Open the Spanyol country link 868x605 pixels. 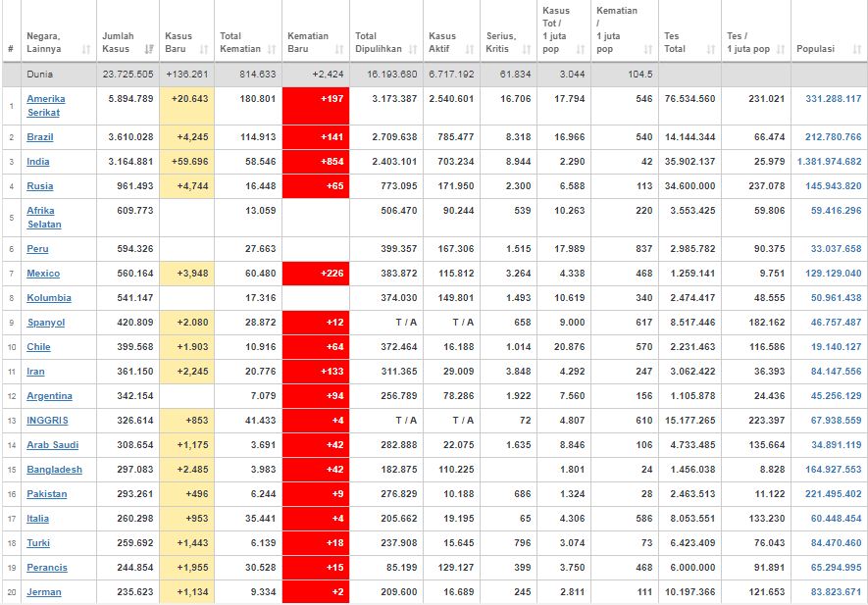[46, 323]
